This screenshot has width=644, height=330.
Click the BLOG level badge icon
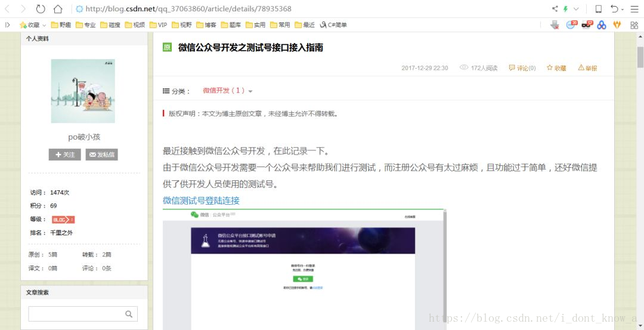click(x=63, y=220)
